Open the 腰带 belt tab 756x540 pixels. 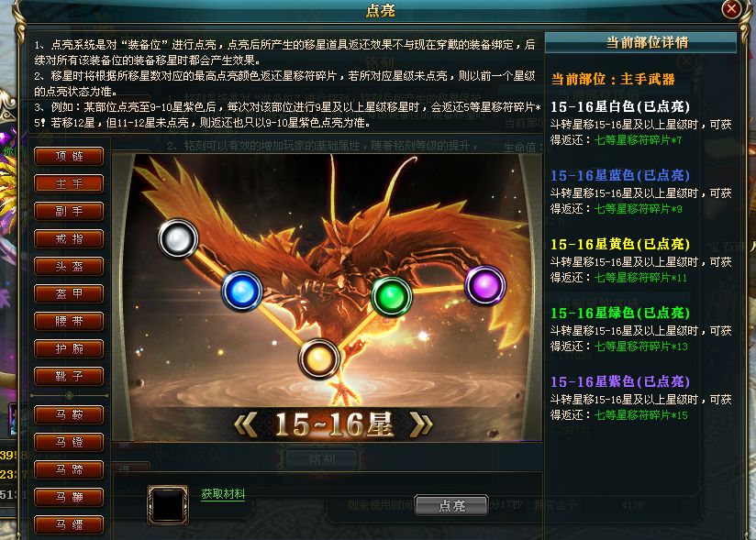point(69,321)
